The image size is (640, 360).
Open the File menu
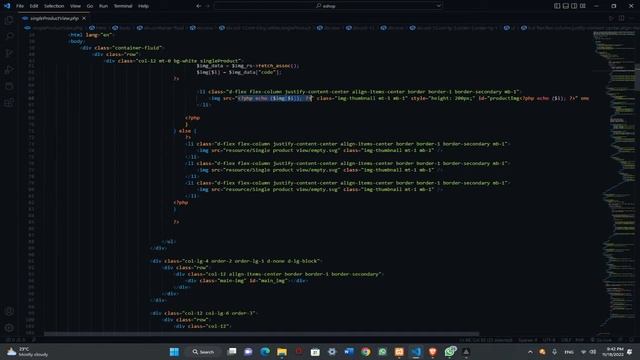tap(20, 6)
